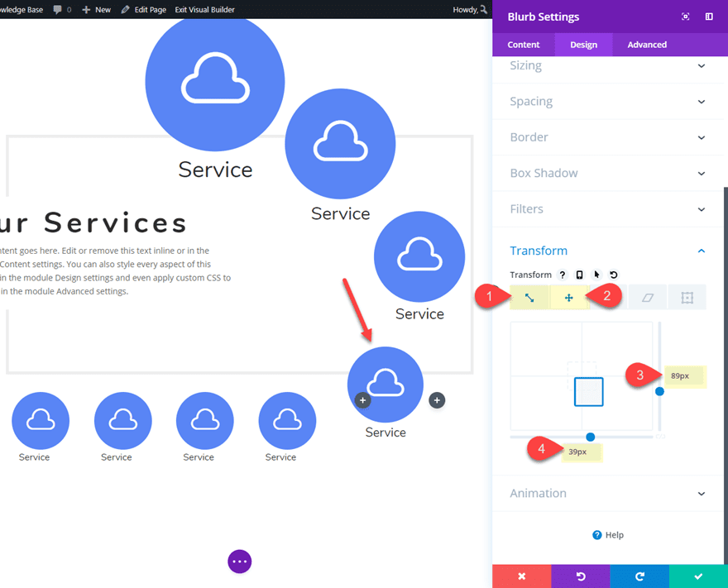The width and height of the screenshot is (728, 588).
Task: Switch to the Content tab
Action: click(523, 45)
